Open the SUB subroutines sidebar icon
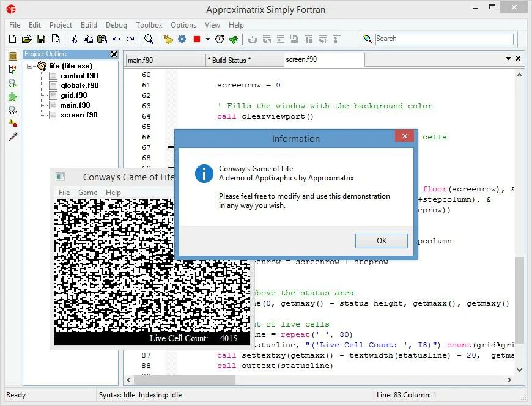The image size is (532, 406). coord(13,83)
